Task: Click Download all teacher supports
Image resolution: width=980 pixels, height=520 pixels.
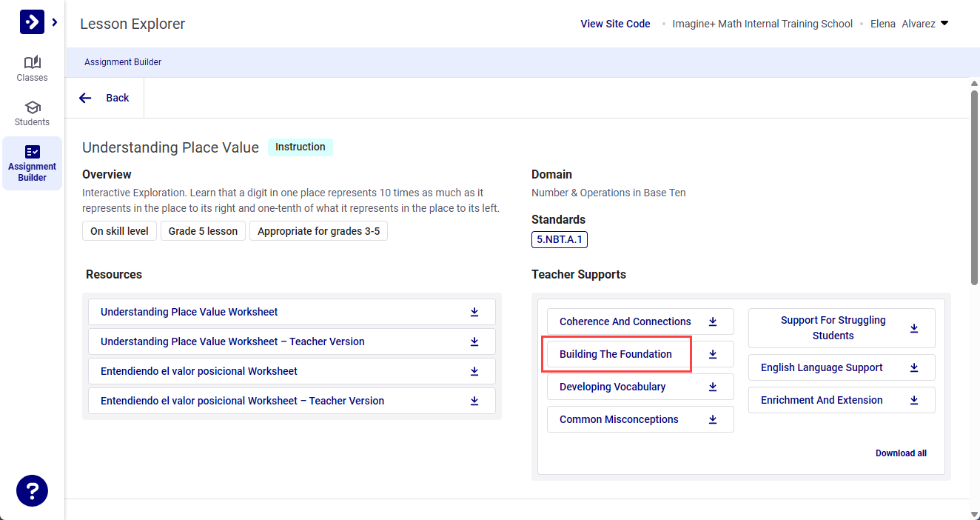Action: tap(900, 453)
